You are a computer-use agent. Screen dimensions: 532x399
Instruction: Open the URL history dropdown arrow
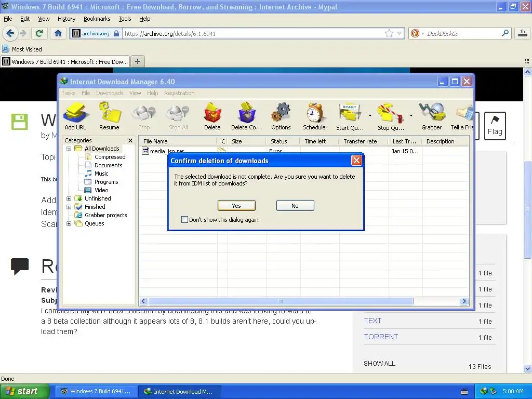[x=400, y=33]
